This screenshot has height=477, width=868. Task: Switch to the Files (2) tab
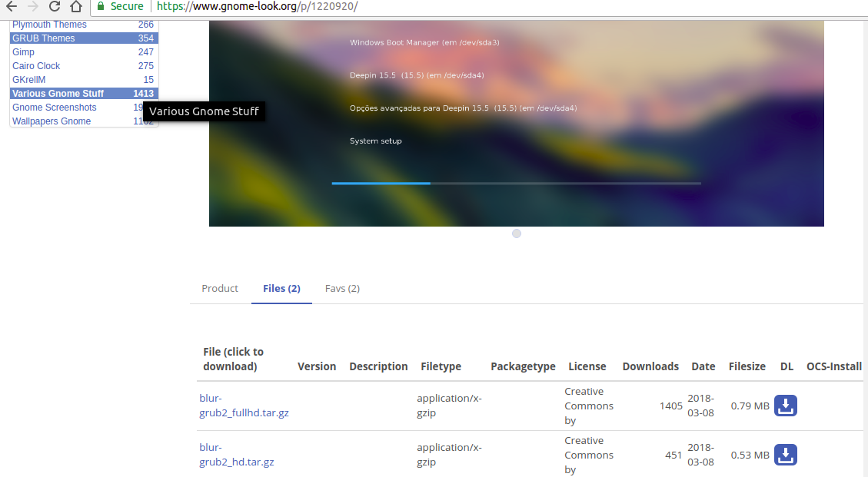point(281,288)
